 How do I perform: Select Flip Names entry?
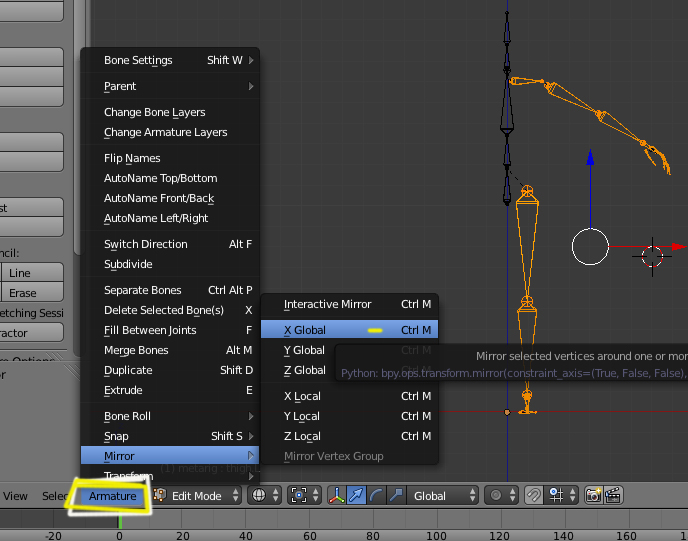(x=170, y=158)
